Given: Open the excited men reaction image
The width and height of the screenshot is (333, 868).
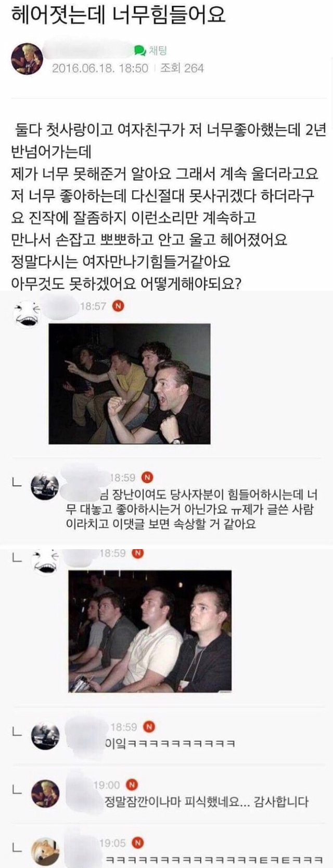Looking at the screenshot, I should point(130,384).
